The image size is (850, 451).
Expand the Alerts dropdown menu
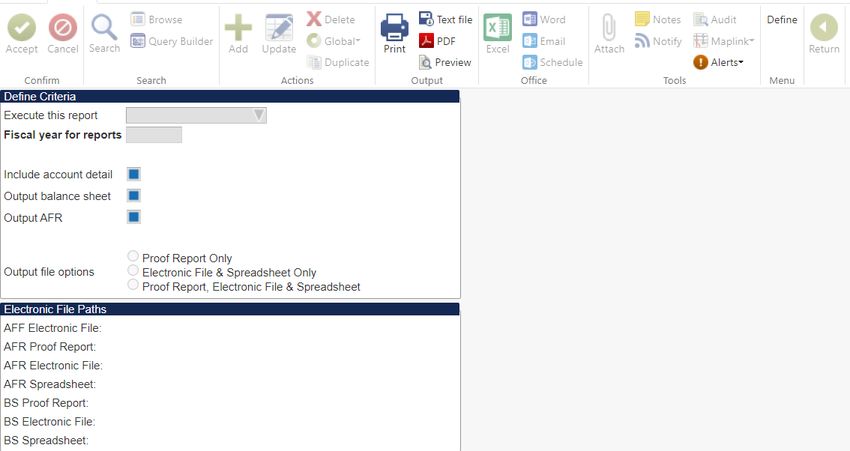(x=718, y=62)
